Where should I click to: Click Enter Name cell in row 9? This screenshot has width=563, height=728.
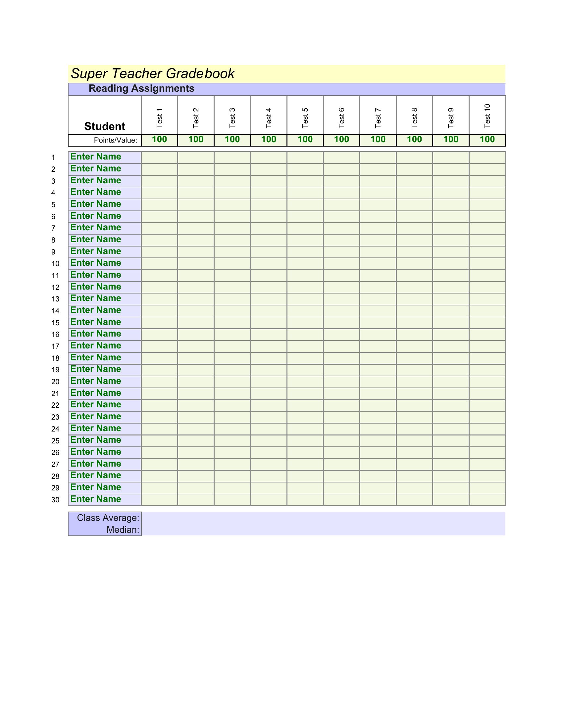(x=105, y=252)
